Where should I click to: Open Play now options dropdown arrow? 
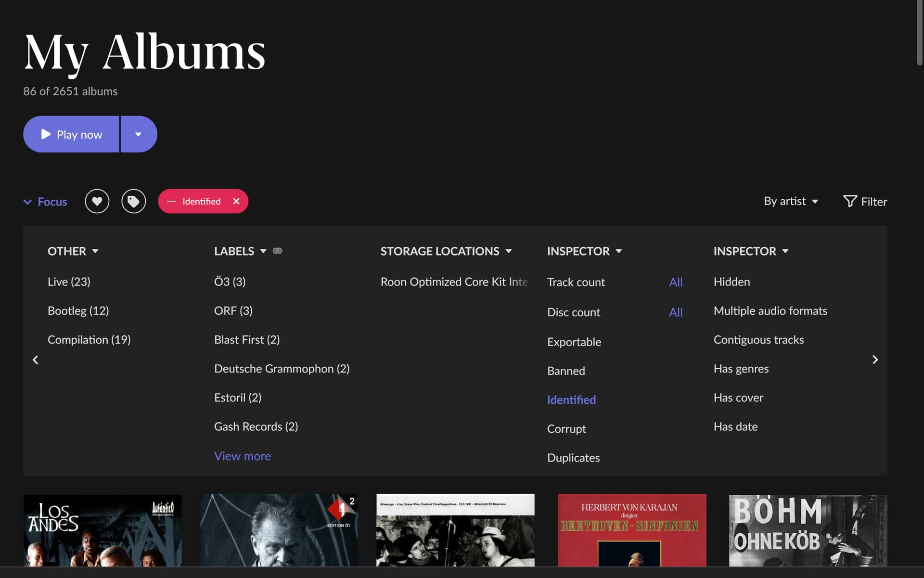[138, 134]
